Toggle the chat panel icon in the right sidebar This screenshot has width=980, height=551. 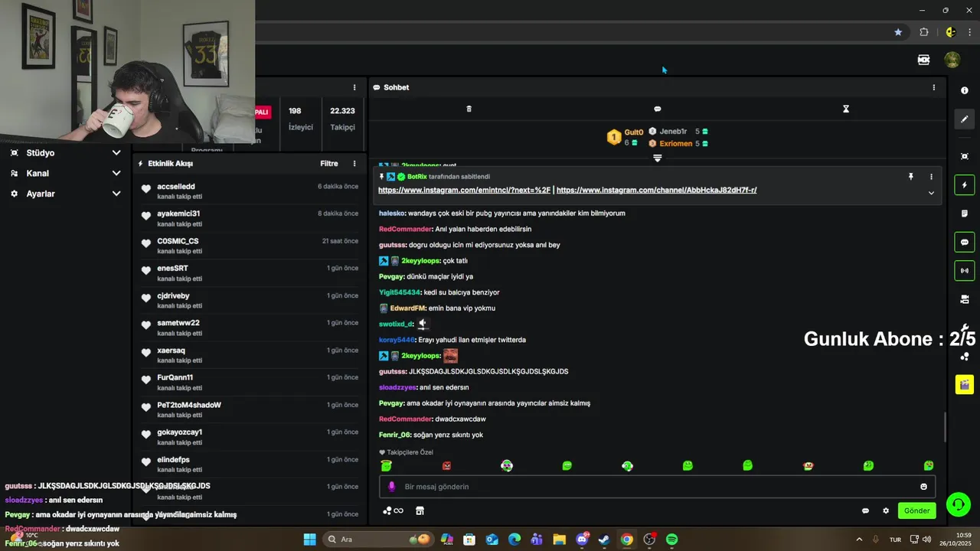click(965, 243)
